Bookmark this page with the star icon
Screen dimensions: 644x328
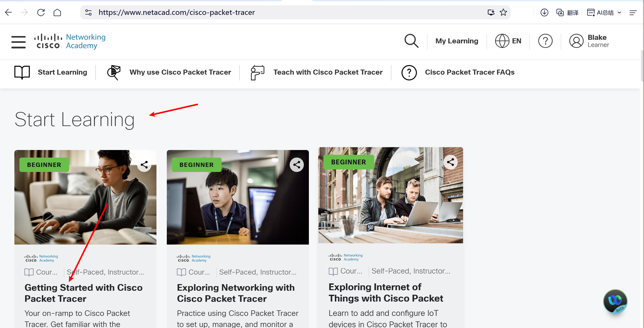pyautogui.click(x=503, y=12)
